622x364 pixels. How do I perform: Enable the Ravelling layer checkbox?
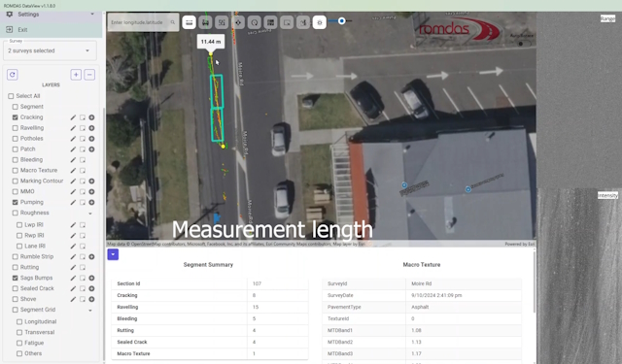16,128
